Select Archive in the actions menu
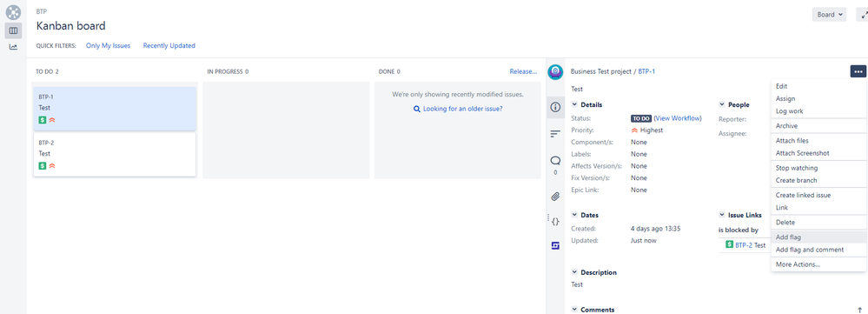The image size is (868, 314). tap(818, 126)
